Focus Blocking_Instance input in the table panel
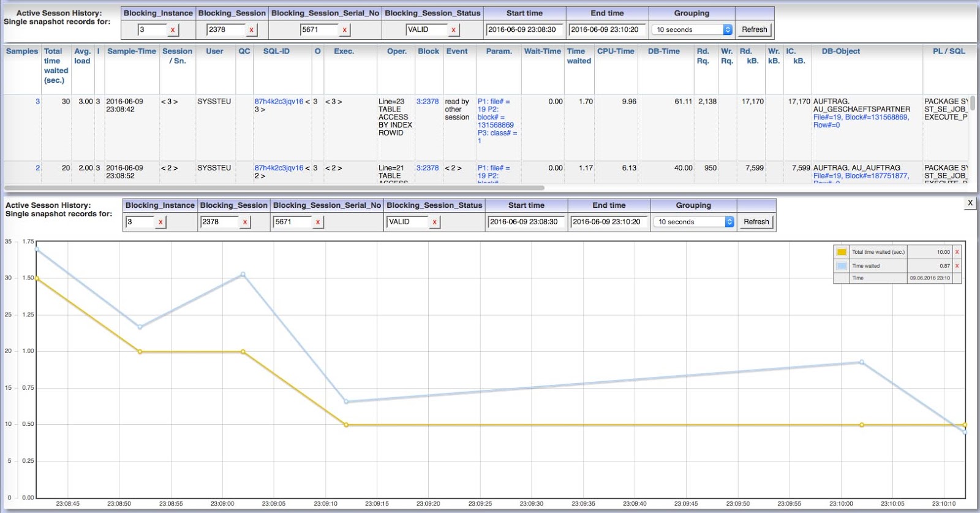 [153, 29]
